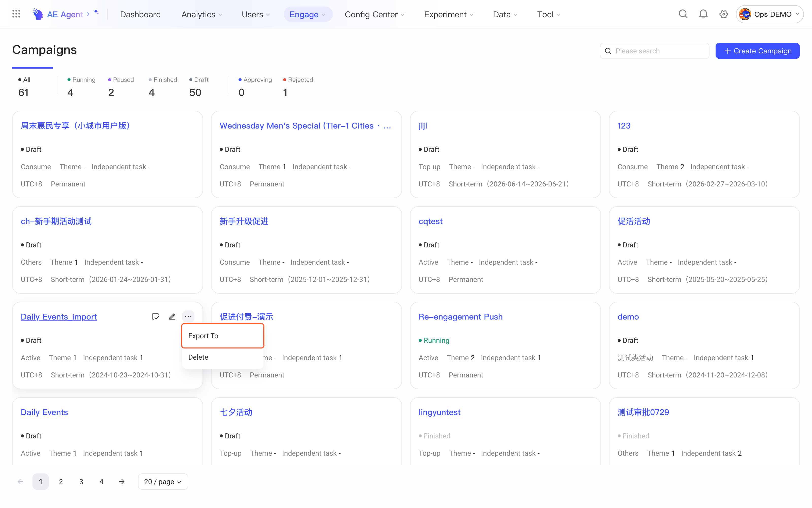The width and height of the screenshot is (812, 508).
Task: Open the Wednesday Men's Special campaign
Action: 305,126
